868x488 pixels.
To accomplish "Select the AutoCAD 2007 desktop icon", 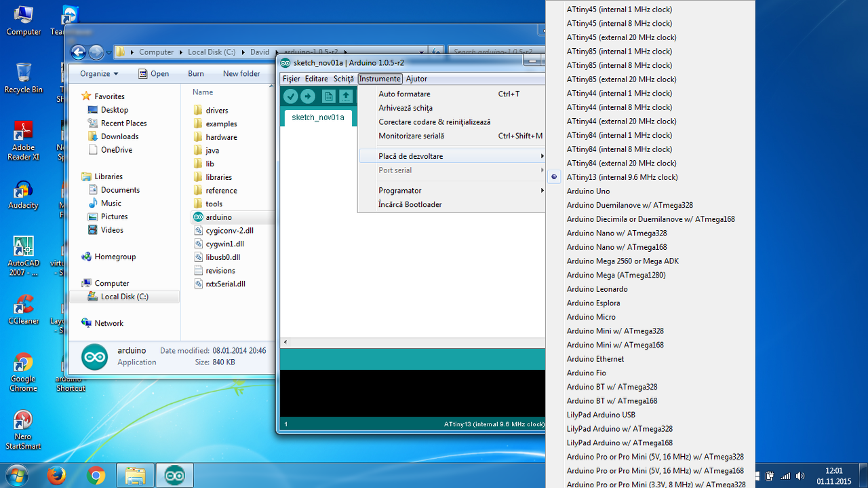I will click(x=24, y=257).
